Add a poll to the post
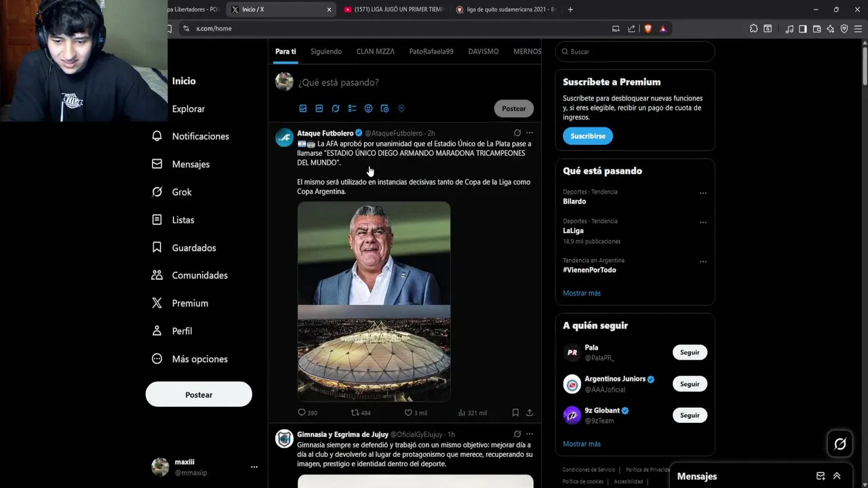The image size is (868, 488). point(352,108)
